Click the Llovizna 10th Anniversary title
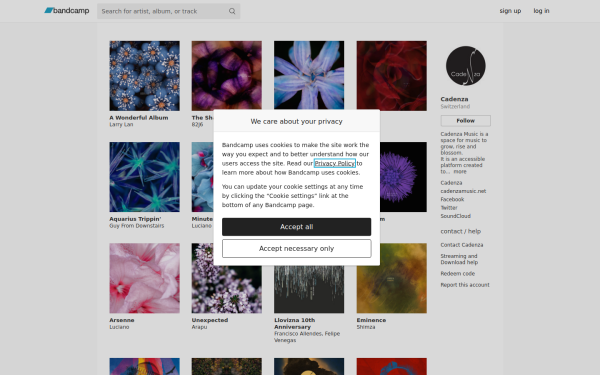 (x=294, y=324)
